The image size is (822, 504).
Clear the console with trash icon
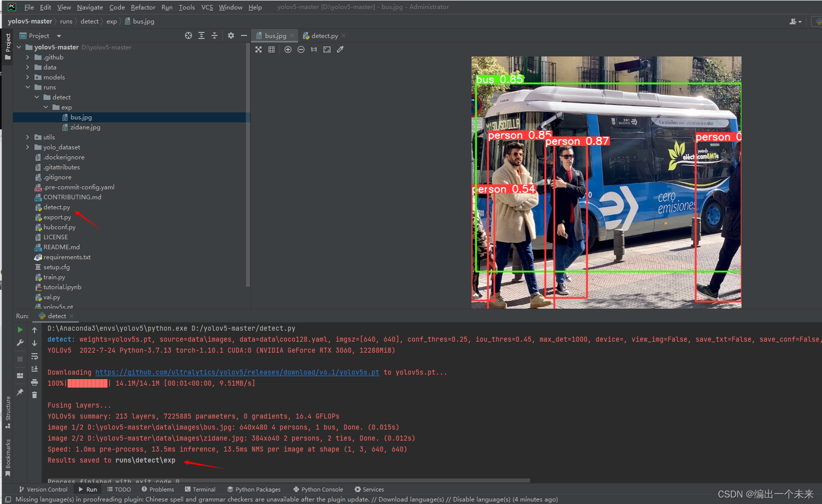click(x=34, y=395)
